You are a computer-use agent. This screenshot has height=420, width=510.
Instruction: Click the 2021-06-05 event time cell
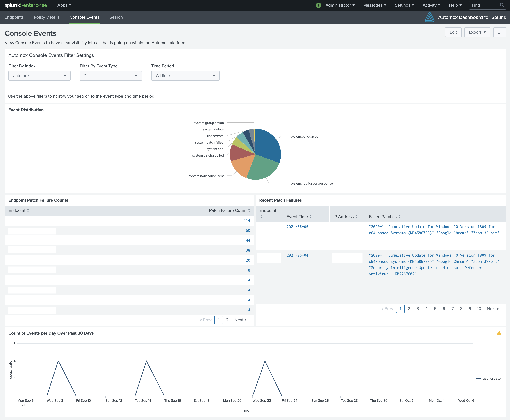coord(297,227)
